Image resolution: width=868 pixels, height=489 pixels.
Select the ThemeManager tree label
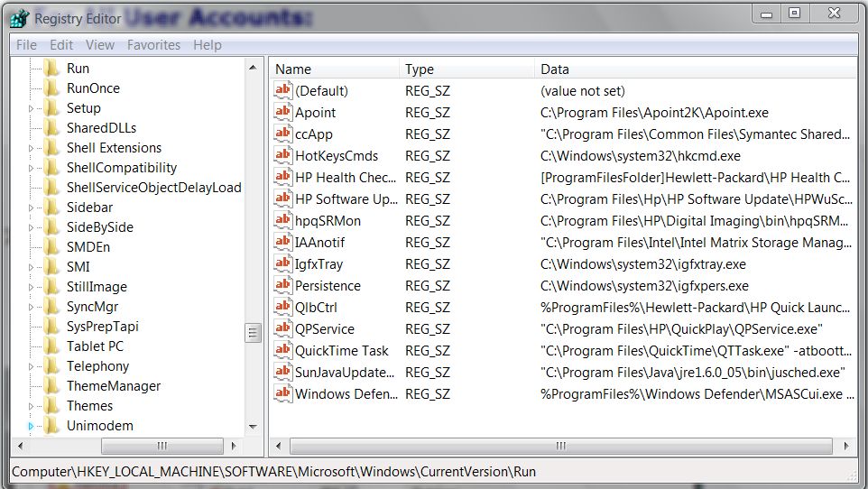coord(114,386)
